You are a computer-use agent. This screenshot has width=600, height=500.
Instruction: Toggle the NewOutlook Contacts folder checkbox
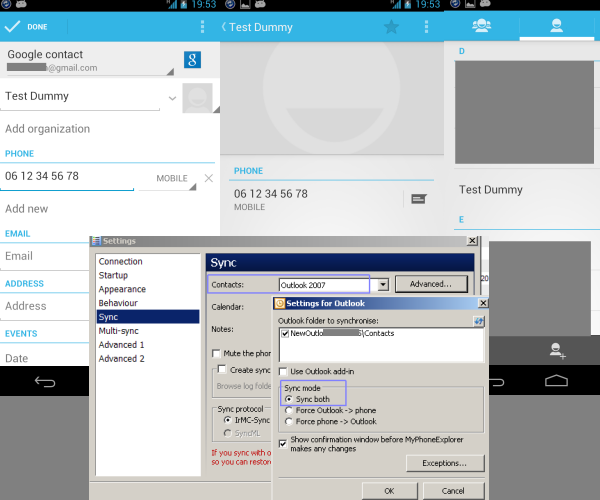pyautogui.click(x=285, y=334)
